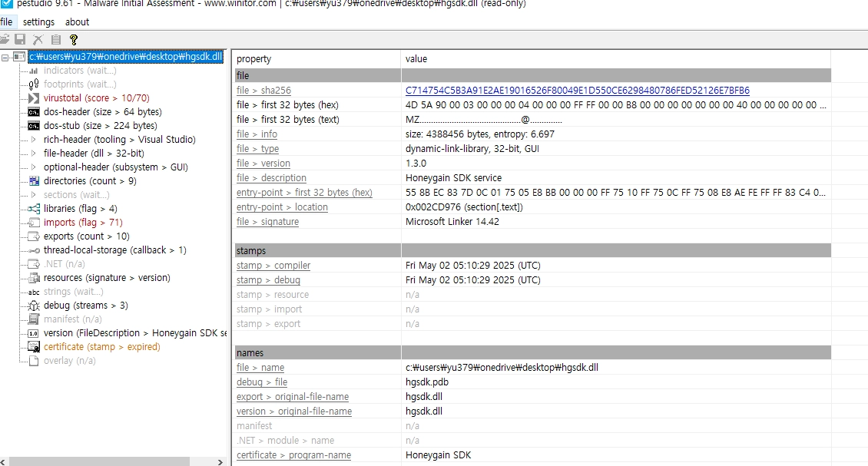Click the open file toolbar icon
The width and height of the screenshot is (868, 466).
(4, 39)
